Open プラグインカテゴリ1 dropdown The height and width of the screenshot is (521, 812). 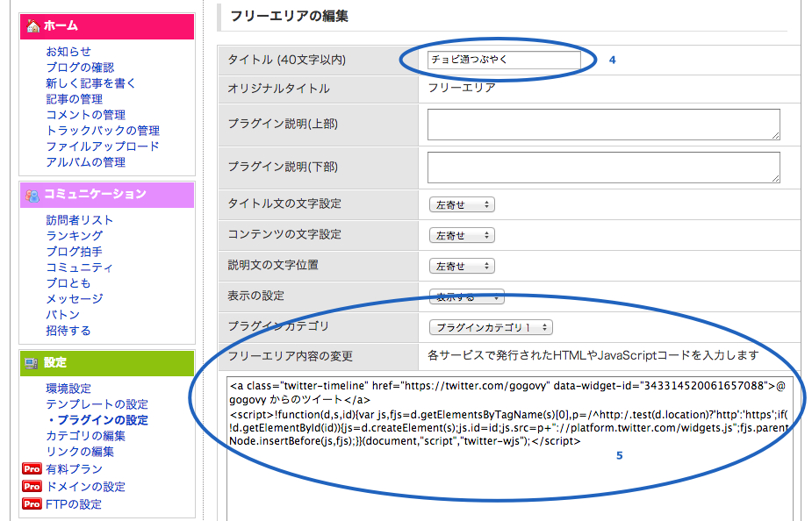pos(491,327)
